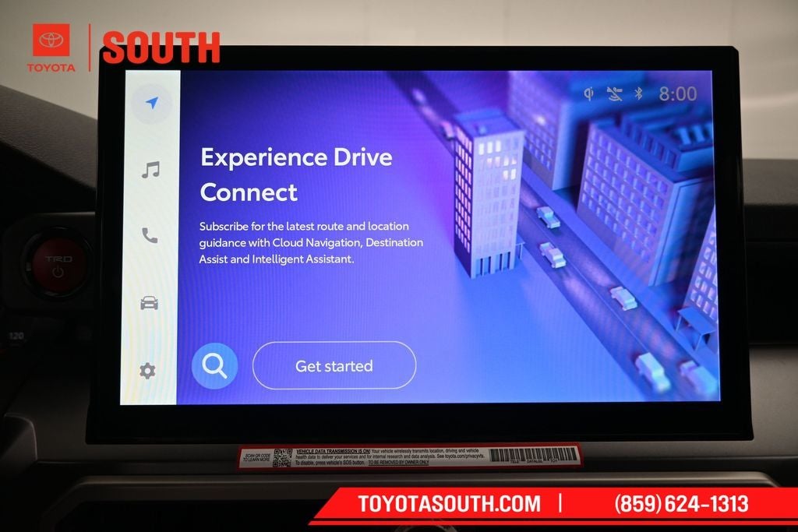Open the Navigation arrow icon in sidebar
This screenshot has height=532, width=798.
coord(152,104)
